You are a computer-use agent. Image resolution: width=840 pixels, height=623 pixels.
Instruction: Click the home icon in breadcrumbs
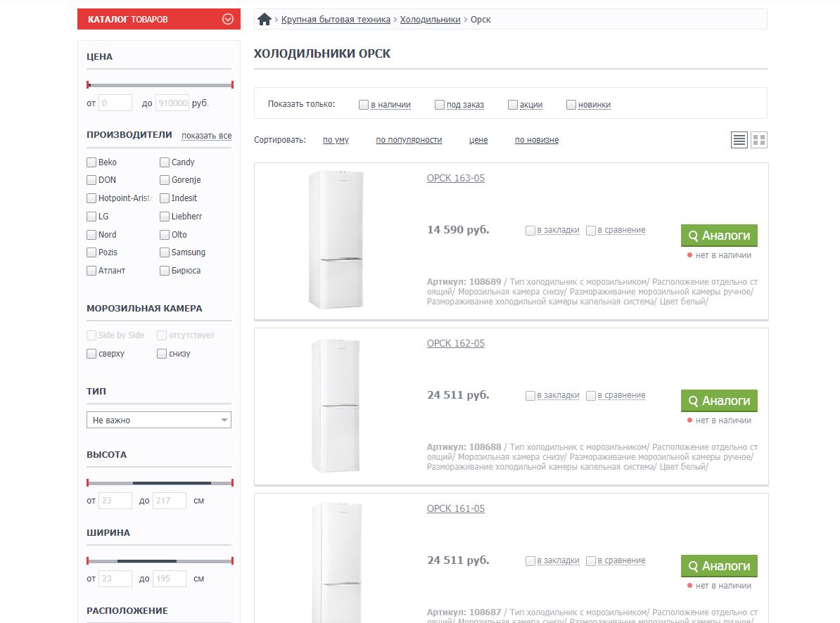click(264, 19)
